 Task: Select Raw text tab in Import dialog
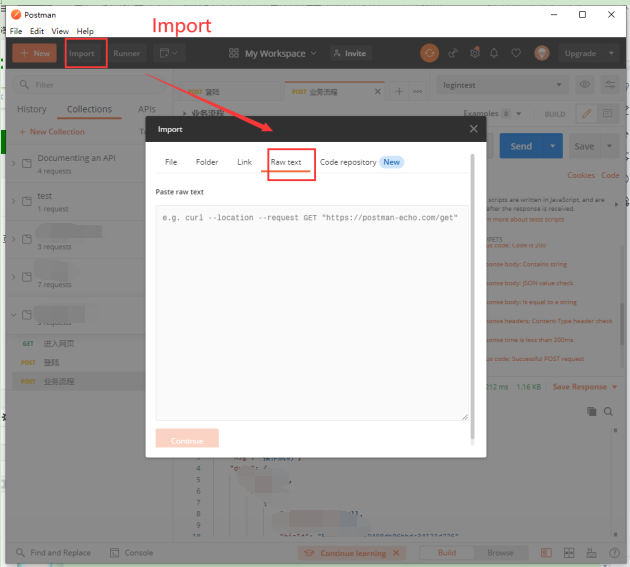click(x=286, y=162)
